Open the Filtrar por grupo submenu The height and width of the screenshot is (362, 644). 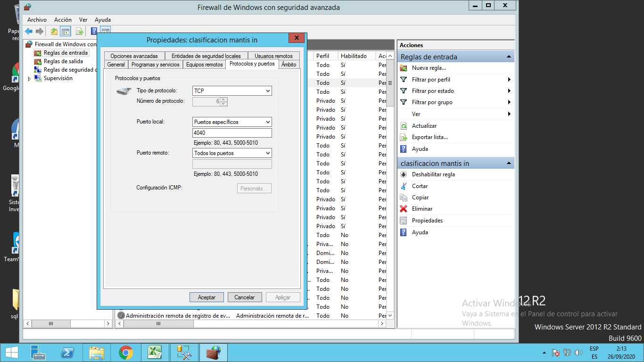pyautogui.click(x=455, y=102)
